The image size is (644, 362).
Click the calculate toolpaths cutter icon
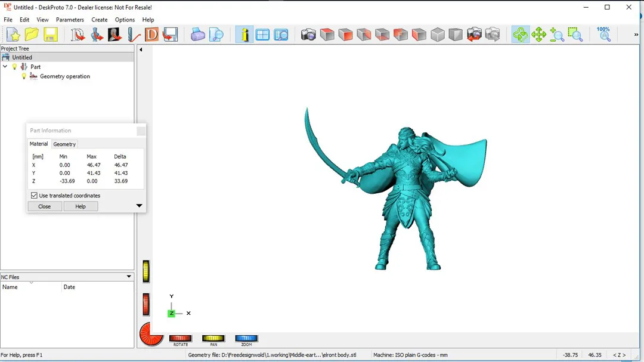coord(134,35)
